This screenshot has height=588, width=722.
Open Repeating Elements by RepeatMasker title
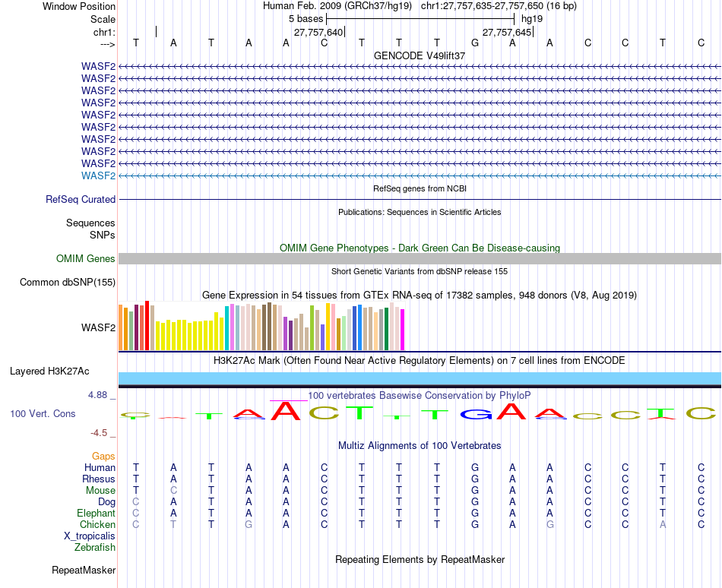(420, 559)
